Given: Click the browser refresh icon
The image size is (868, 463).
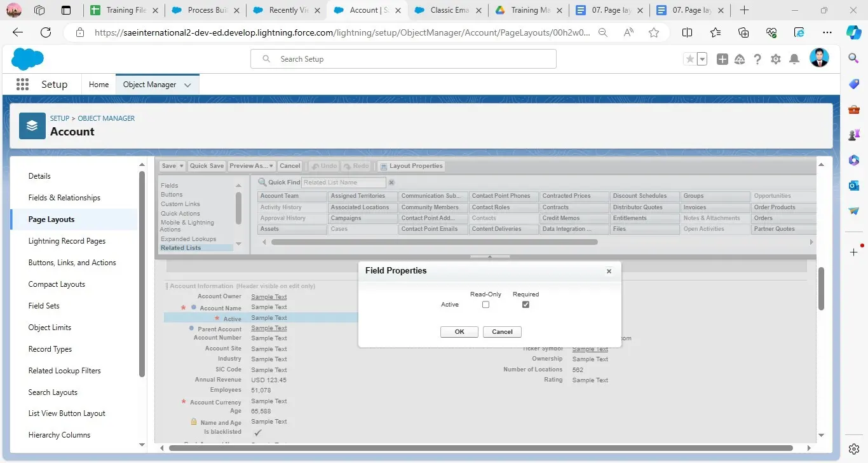Looking at the screenshot, I should click(46, 33).
